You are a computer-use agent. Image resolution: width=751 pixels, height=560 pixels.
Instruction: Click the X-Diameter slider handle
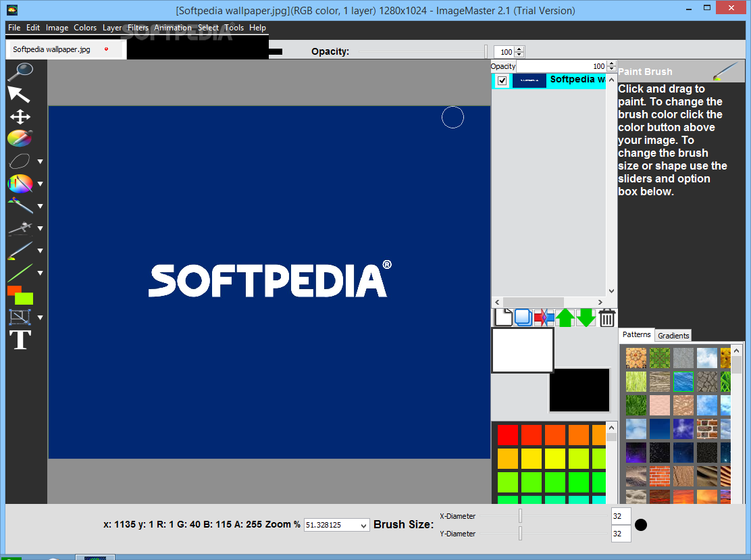tap(520, 516)
